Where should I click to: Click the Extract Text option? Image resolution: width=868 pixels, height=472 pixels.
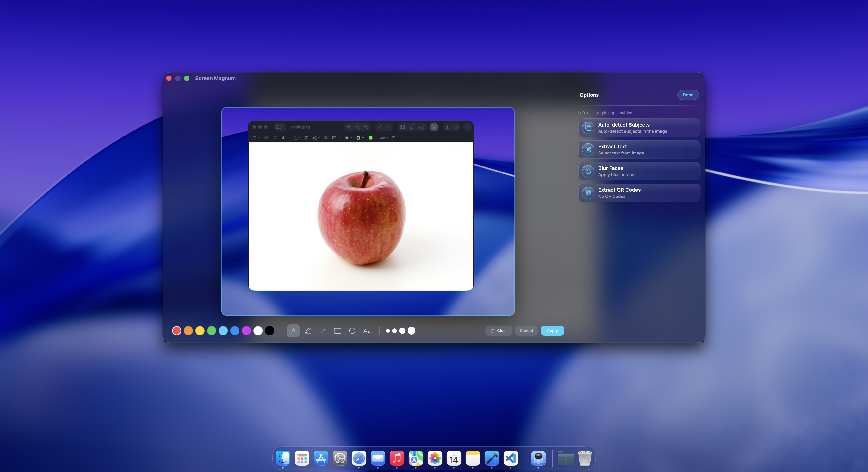639,149
